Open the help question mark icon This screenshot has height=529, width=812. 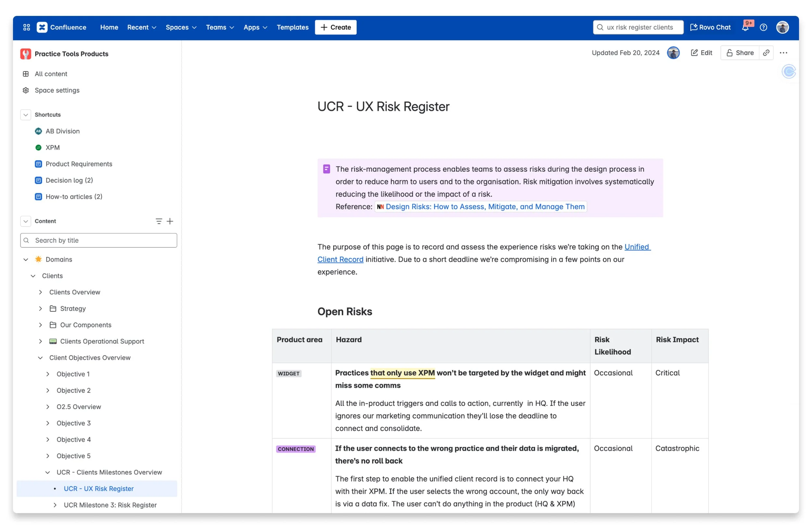763,27
